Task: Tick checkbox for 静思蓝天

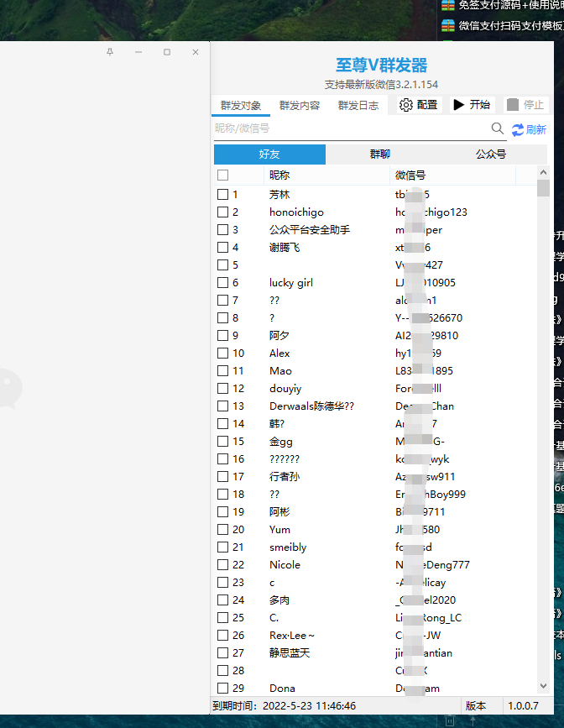Action: 222,653
